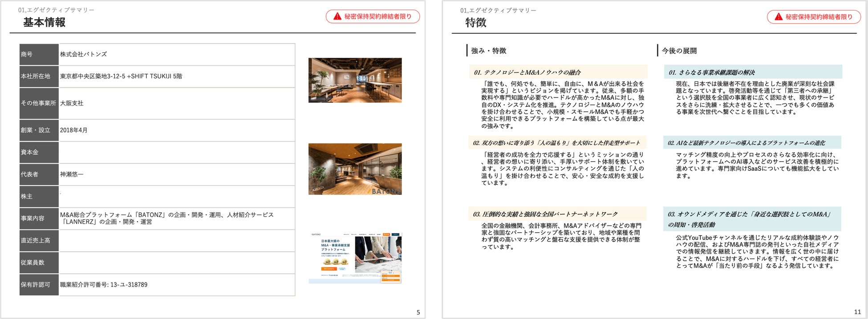Click the 従業員数 row label
This screenshot has width=868, height=319.
[x=39, y=262]
